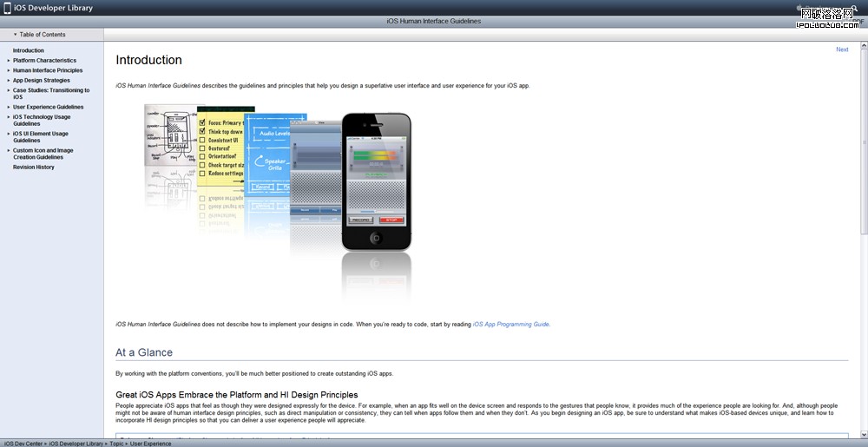
Task: Click the vertical scrollbar thumb
Action: 865,141
